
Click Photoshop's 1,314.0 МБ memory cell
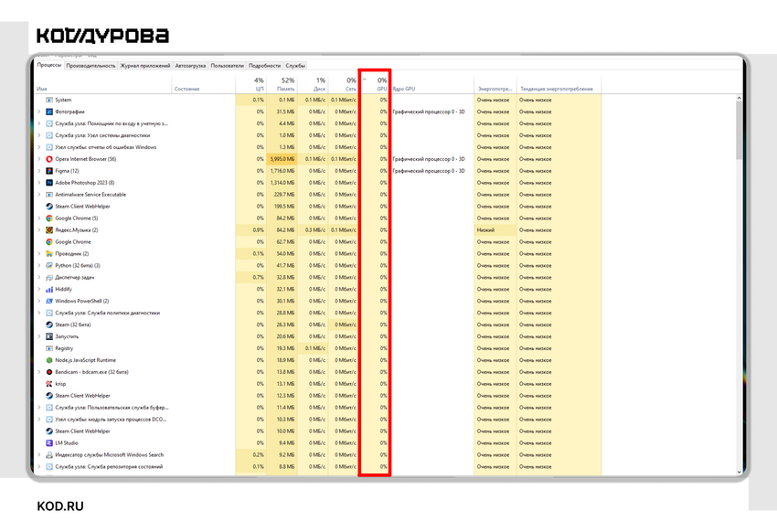(282, 183)
